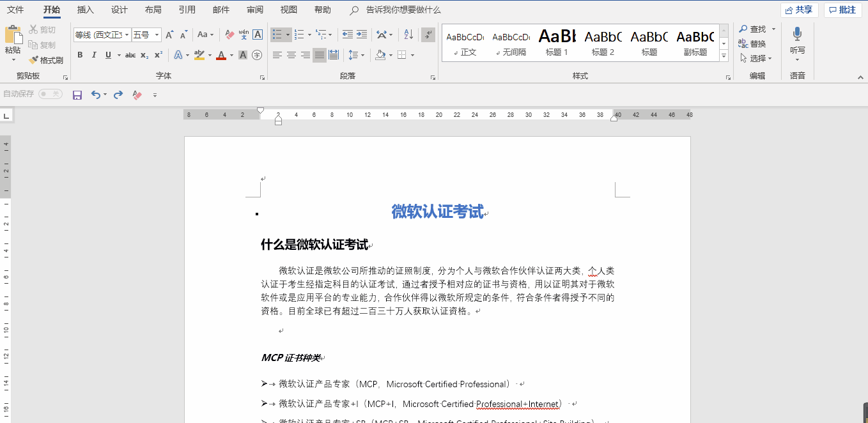The image size is (868, 423).
Task: Open the phonetic guide (wén) tool
Action: tap(244, 35)
